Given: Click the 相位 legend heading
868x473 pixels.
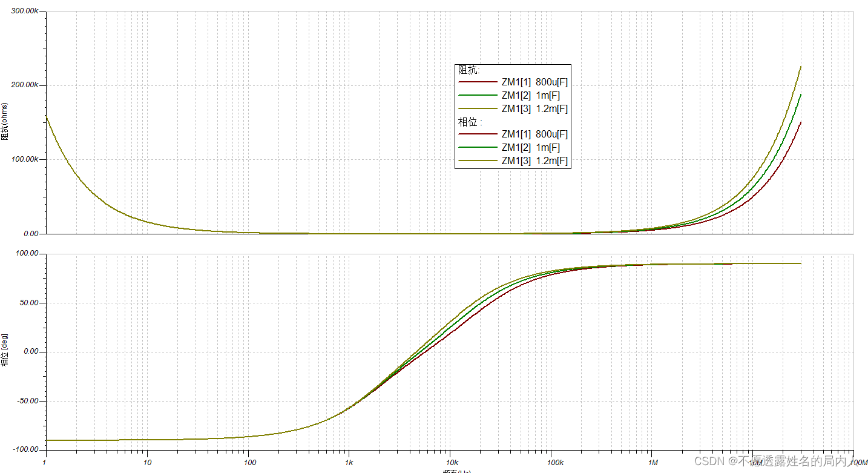Looking at the screenshot, I should pyautogui.click(x=470, y=122).
